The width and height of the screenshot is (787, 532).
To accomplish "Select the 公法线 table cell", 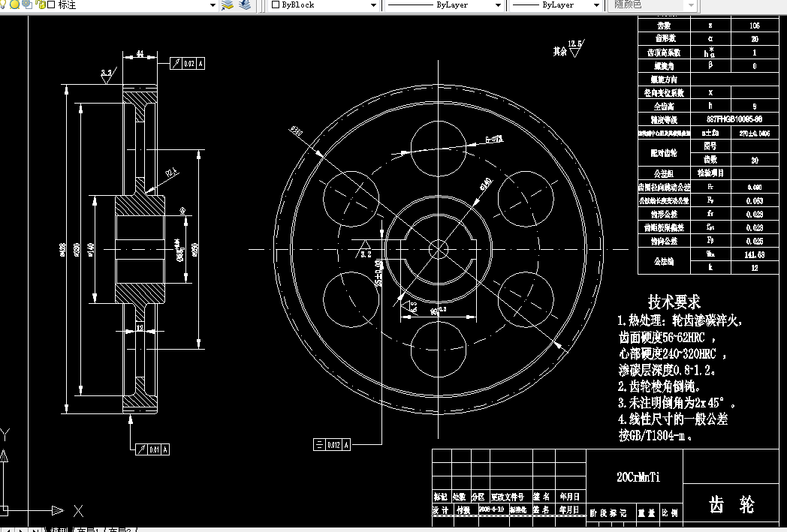I will (665, 261).
